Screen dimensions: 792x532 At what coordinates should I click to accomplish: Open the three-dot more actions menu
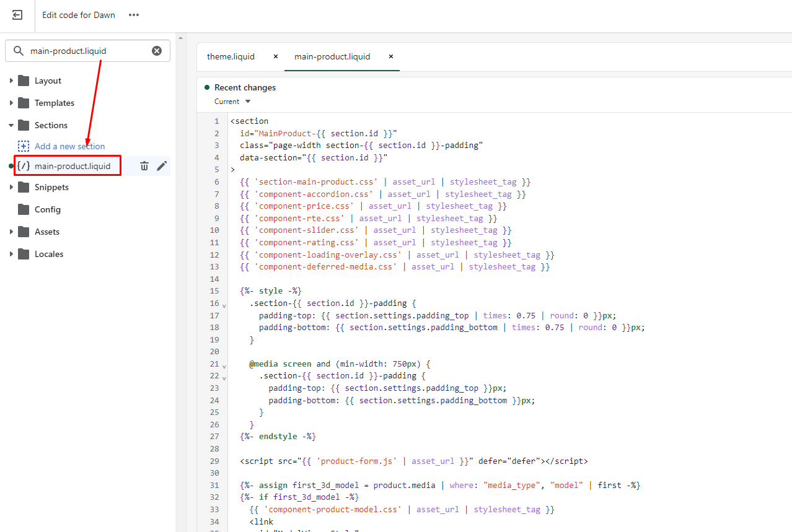[134, 15]
